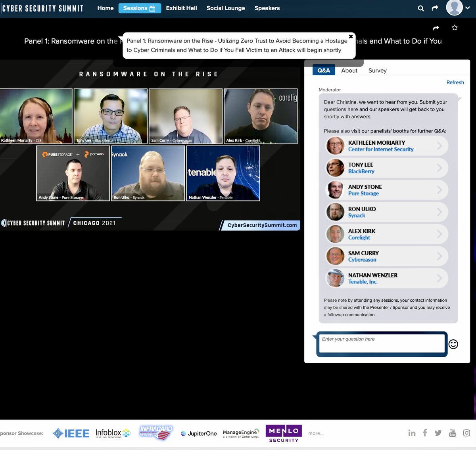Click the InfraGard sponsor logo

pos(156,433)
